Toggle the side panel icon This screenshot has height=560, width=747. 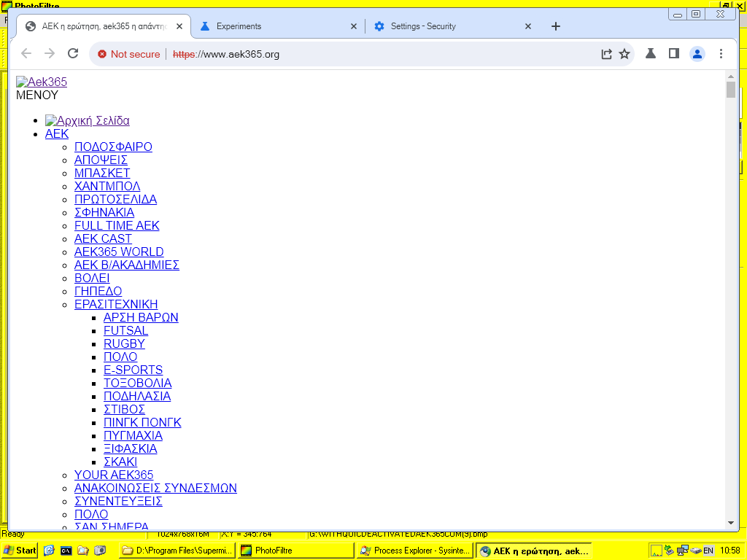click(673, 54)
